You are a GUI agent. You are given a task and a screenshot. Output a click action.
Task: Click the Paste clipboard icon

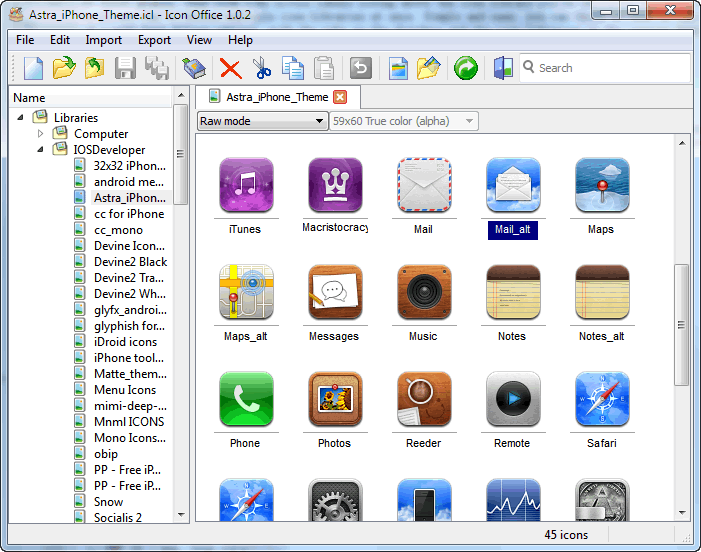coord(324,68)
